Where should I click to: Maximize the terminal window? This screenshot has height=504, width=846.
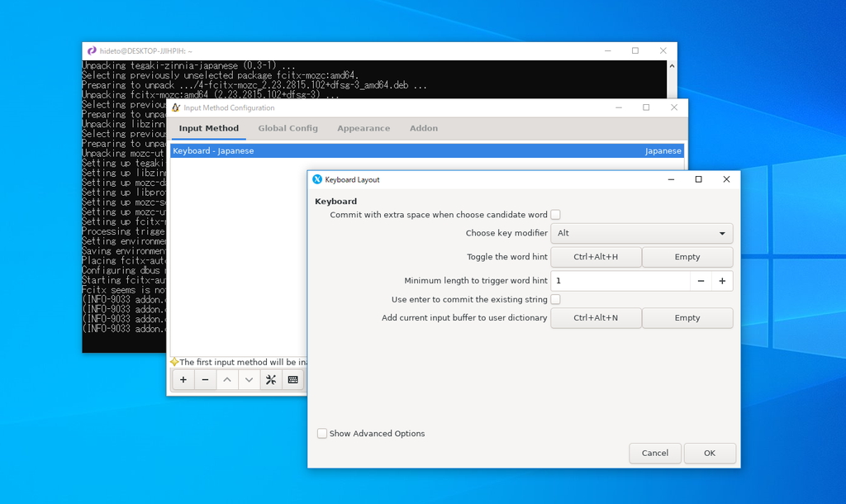coord(635,50)
